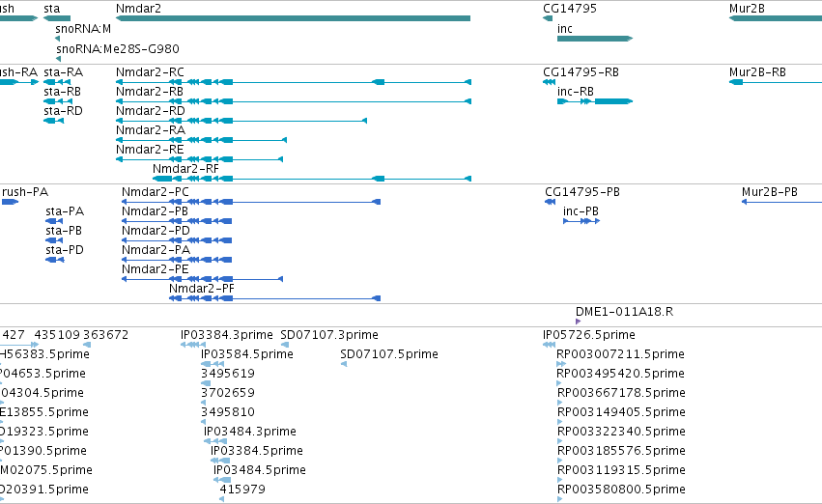
Task: Select the inc-RB transcript label
Action: [576, 92]
